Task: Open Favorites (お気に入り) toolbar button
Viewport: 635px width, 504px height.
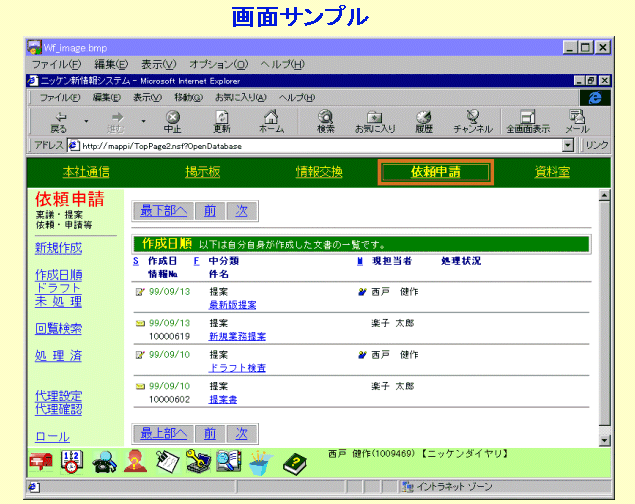Action: point(375,121)
